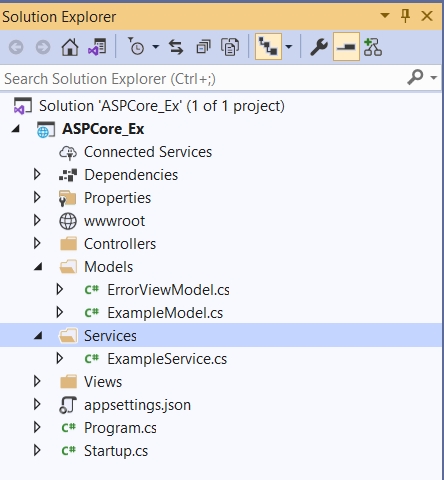
Task: Open the window position dropdown arrow
Action: tap(385, 15)
